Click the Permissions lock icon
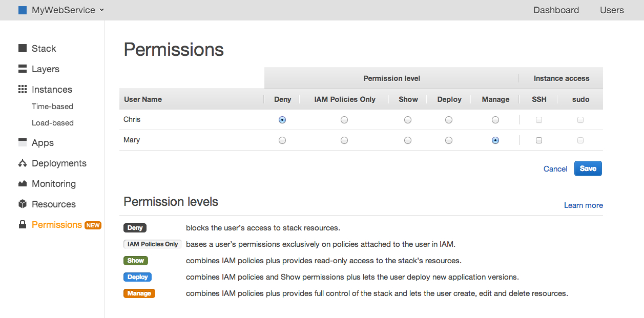 click(x=23, y=225)
